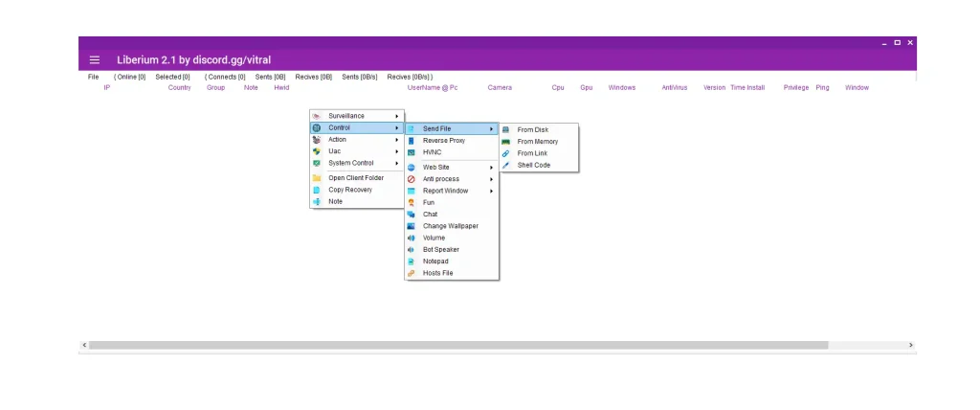
Task: Maximize the Liberium window
Action: (x=898, y=42)
